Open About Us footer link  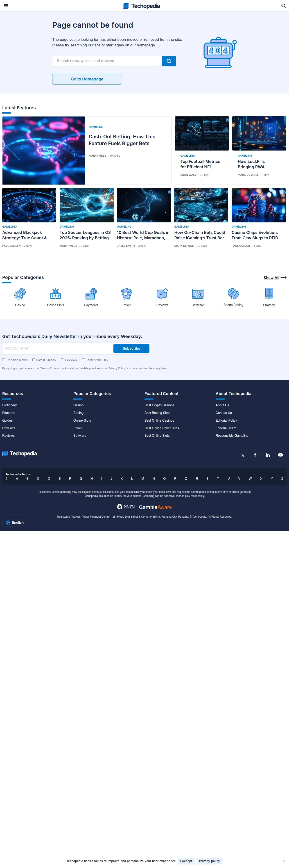222,405
